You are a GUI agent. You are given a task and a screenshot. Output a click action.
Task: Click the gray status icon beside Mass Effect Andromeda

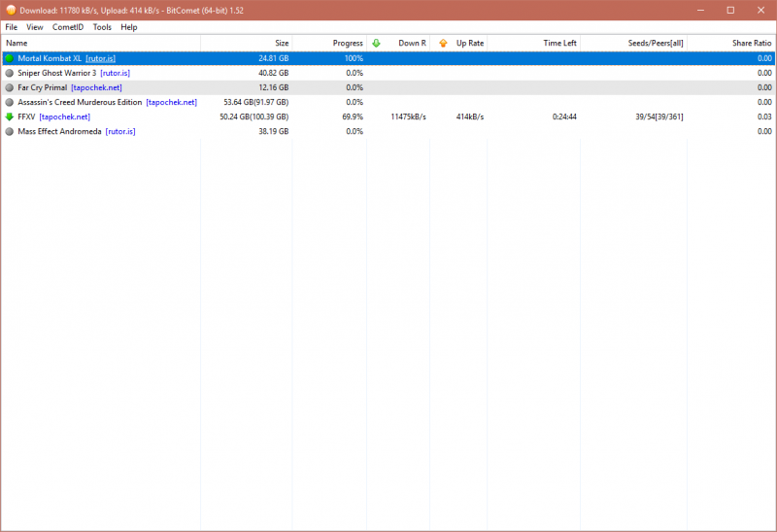pos(10,131)
